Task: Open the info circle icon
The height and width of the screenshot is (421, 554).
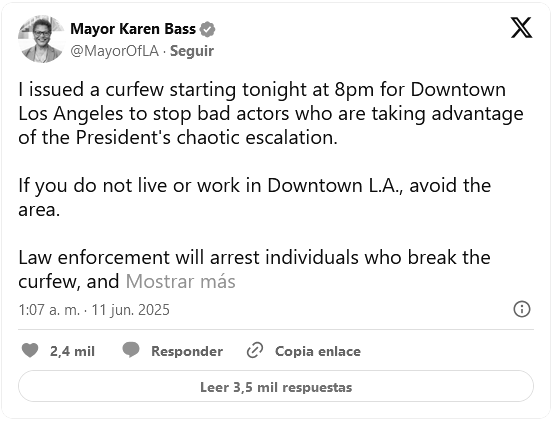Action: [521, 309]
